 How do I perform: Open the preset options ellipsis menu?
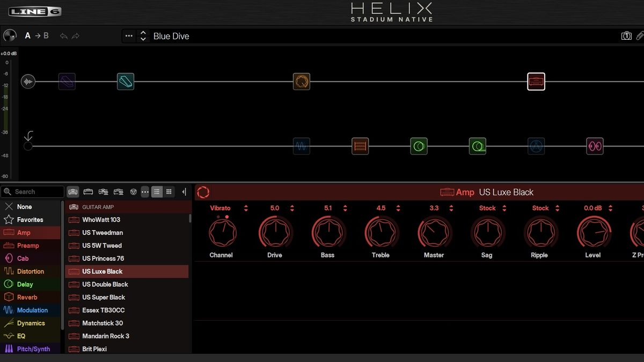pyautogui.click(x=129, y=36)
